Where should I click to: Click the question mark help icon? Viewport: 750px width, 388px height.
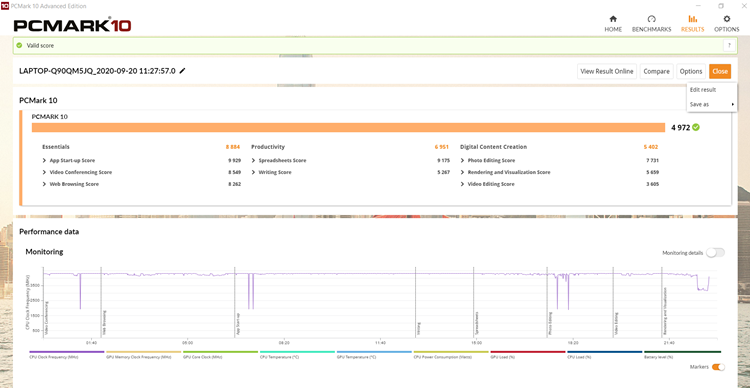tap(729, 45)
